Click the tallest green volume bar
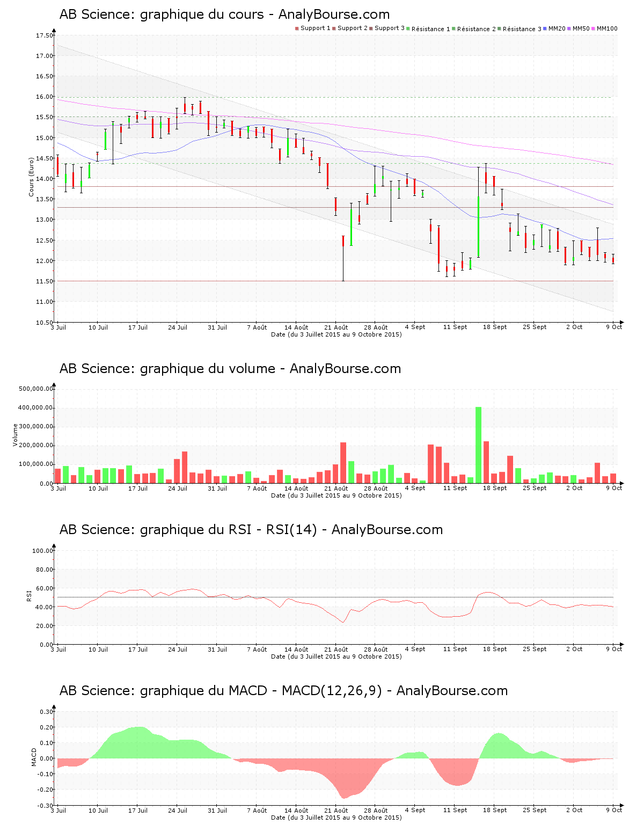The height and width of the screenshot is (832, 644). click(x=478, y=445)
